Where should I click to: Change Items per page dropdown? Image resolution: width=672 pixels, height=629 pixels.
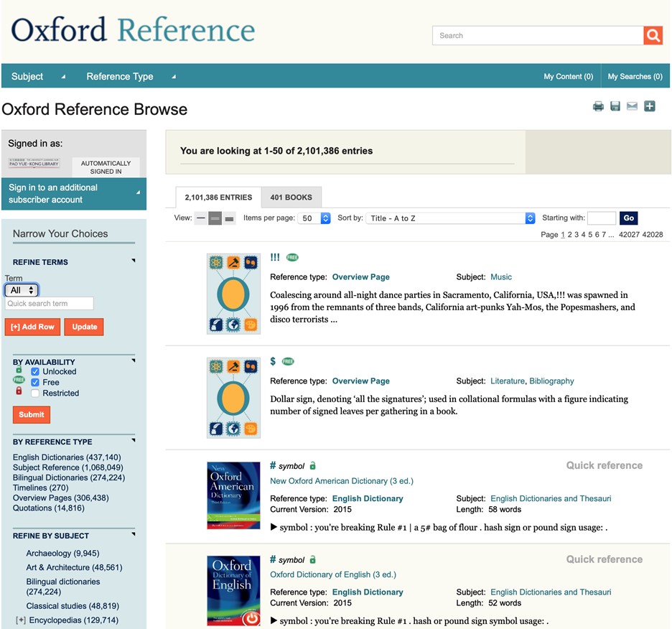click(314, 218)
